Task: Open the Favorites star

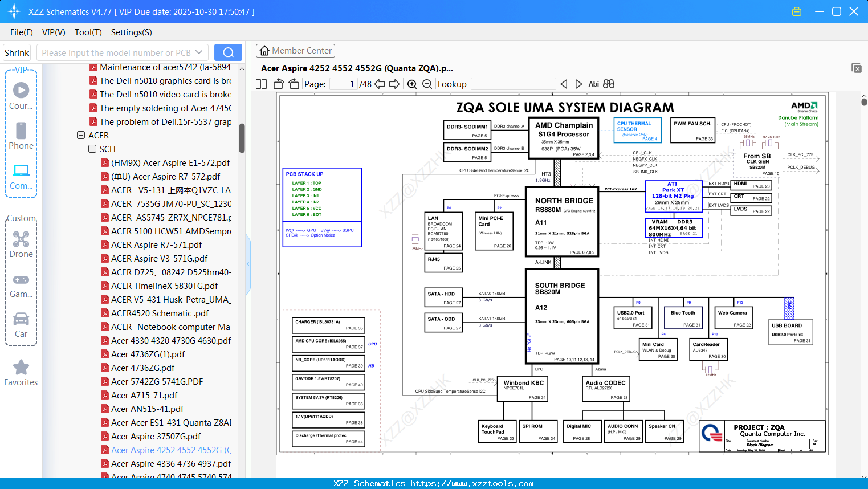Action: [21, 373]
